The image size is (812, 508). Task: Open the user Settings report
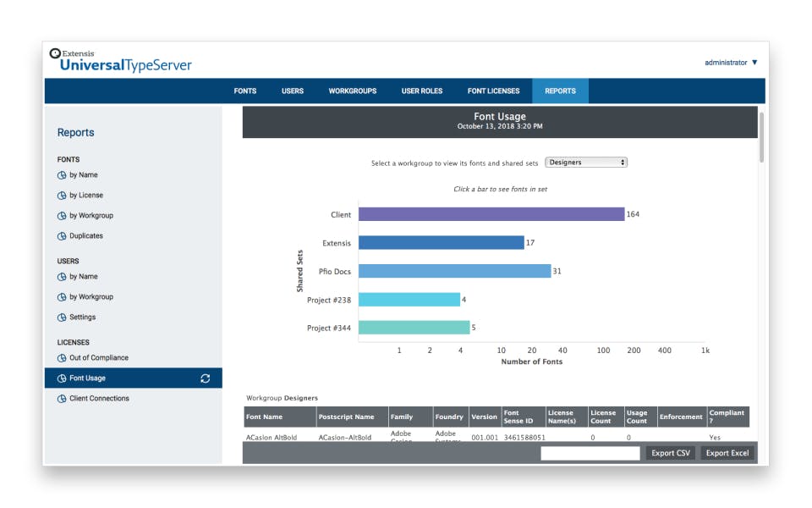coord(82,317)
